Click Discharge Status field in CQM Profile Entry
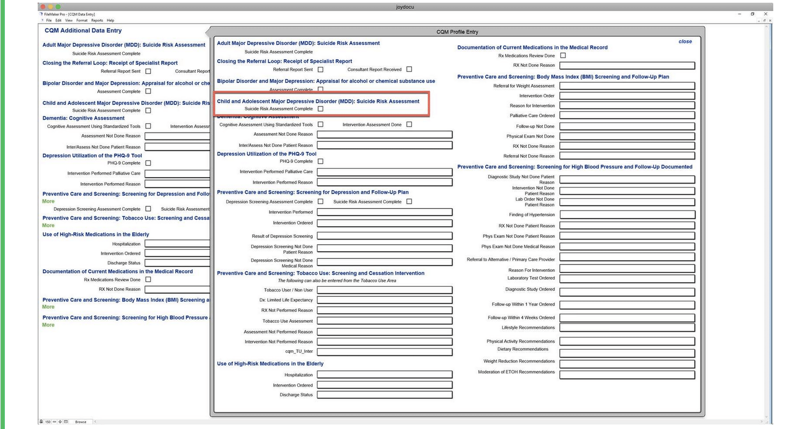Screen dimensions: 808x429 point(384,395)
